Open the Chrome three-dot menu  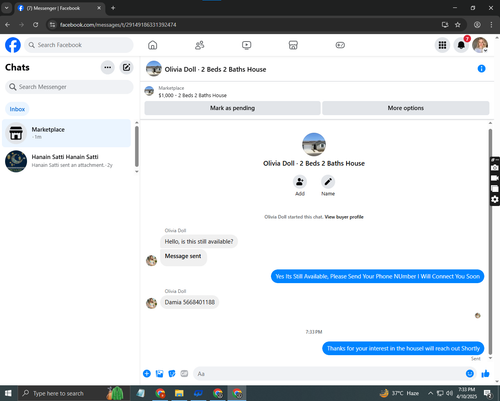tap(491, 25)
